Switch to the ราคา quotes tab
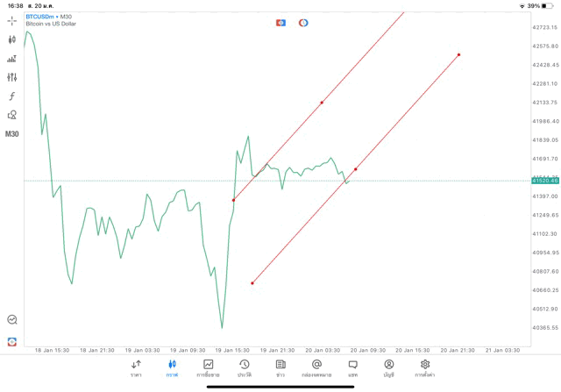The image size is (561, 392). [x=136, y=368]
